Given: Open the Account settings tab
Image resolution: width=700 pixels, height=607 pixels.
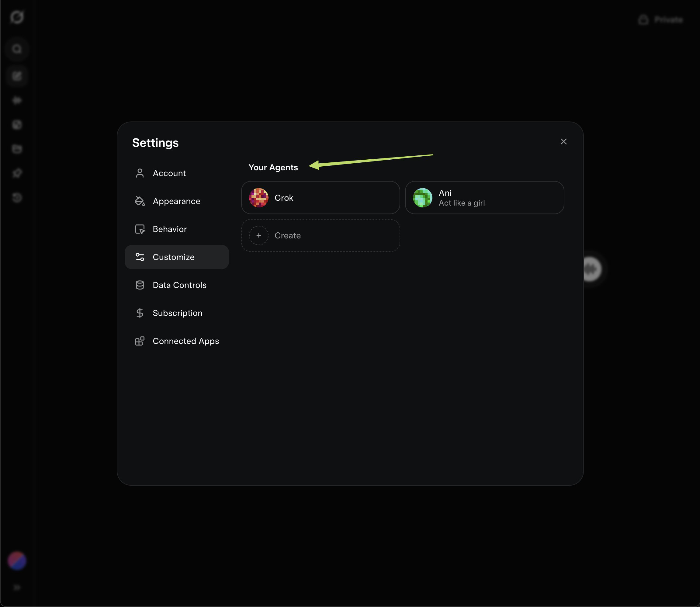Looking at the screenshot, I should (x=169, y=173).
